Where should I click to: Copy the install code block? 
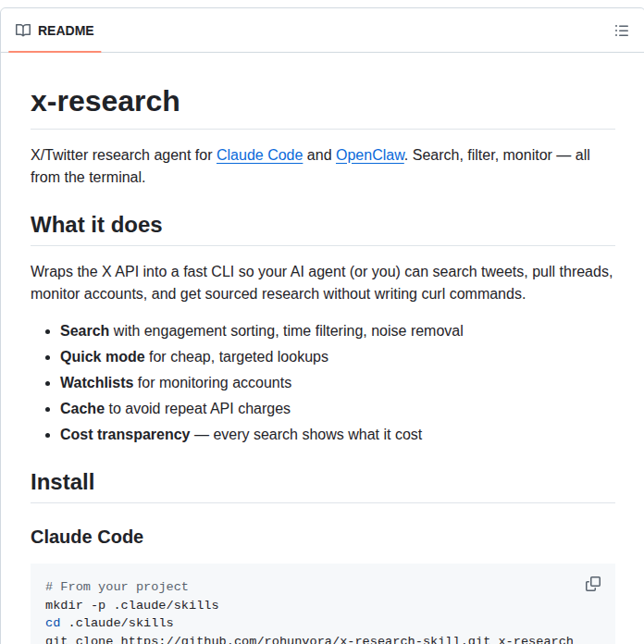593,584
